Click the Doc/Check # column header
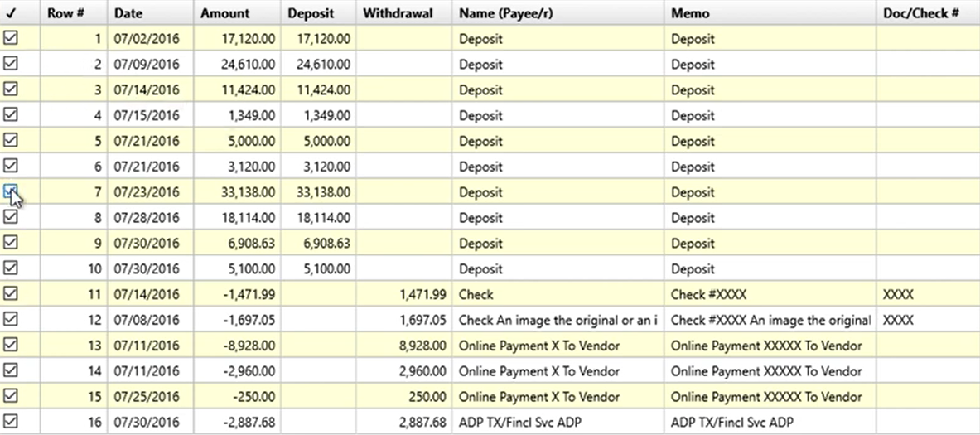The height and width of the screenshot is (435, 980). [928, 12]
